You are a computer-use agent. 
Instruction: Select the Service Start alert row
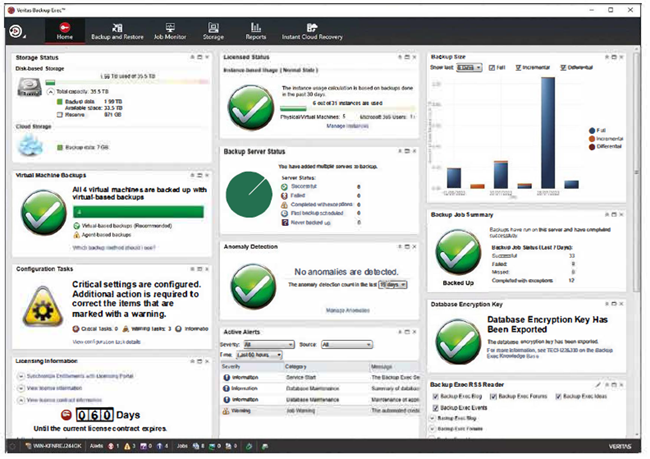pos(320,377)
